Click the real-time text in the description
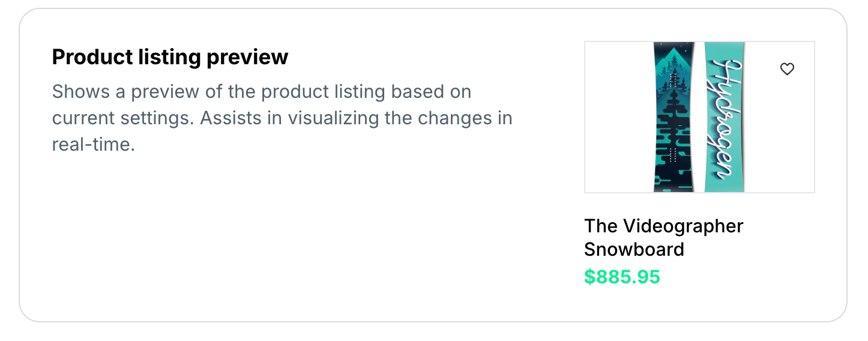This screenshot has height=341, width=868. click(x=93, y=145)
